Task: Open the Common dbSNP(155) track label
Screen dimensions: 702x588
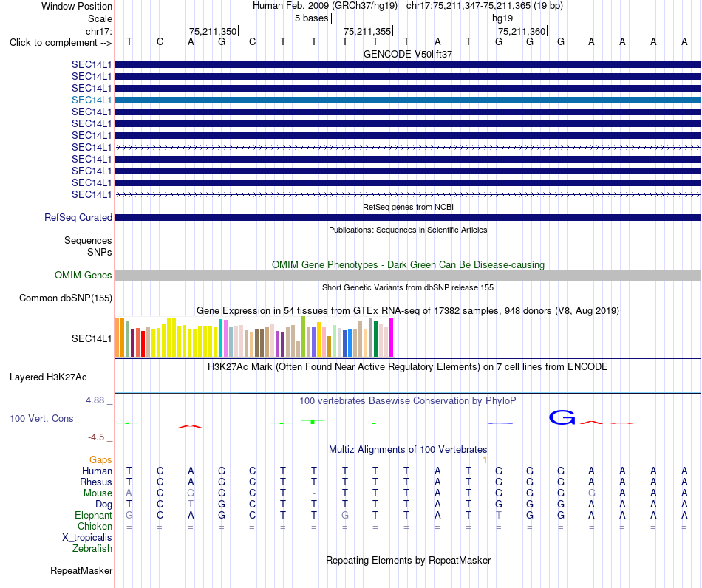Action: tap(65, 298)
